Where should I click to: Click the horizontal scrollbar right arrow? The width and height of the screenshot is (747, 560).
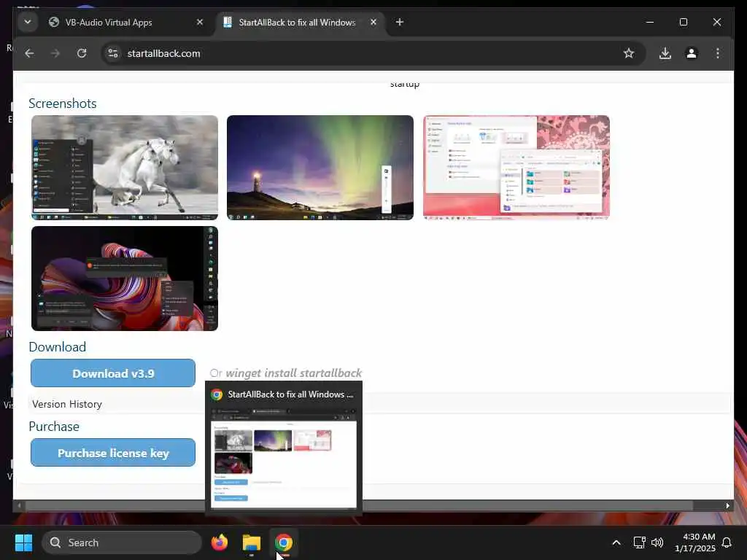(x=727, y=506)
